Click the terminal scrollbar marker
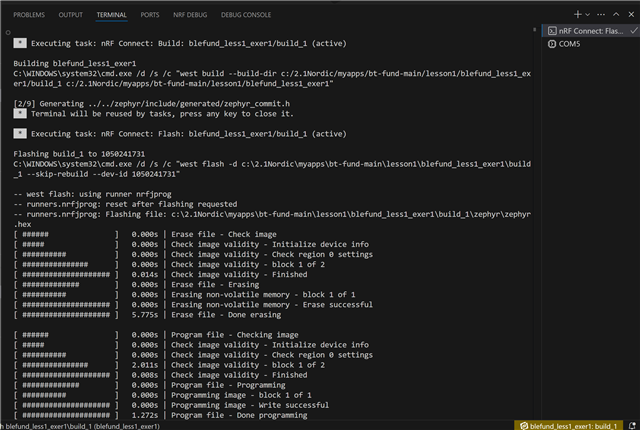This screenshot has width=640, height=430. coord(534,30)
